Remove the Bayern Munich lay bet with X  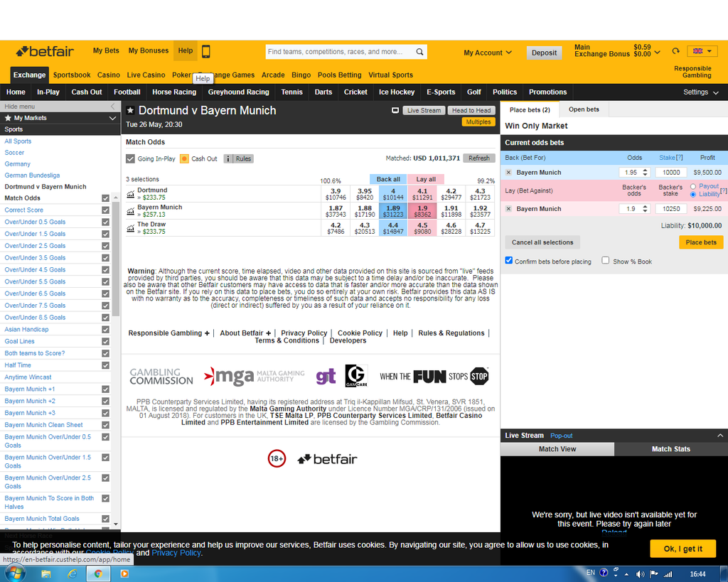[508, 209]
